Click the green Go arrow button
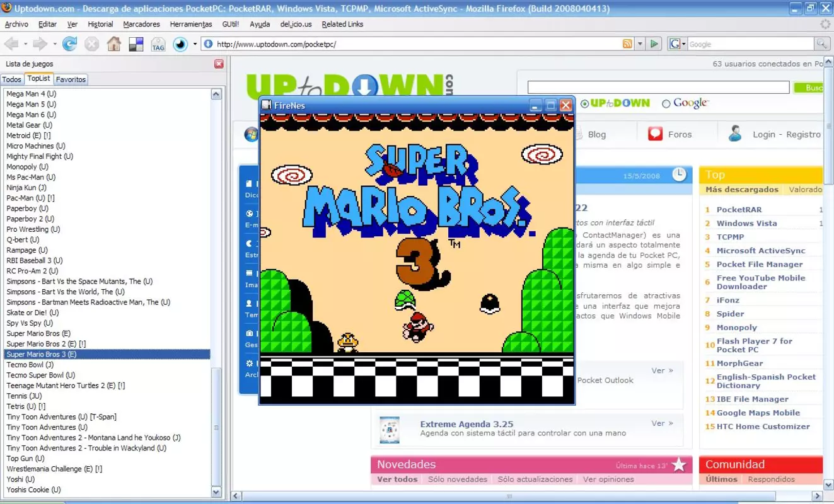 (654, 44)
